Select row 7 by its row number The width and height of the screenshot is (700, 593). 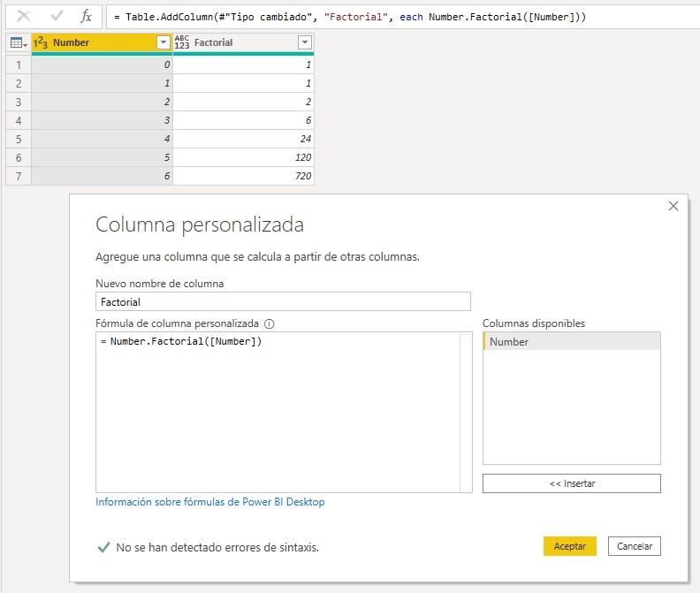tap(18, 176)
